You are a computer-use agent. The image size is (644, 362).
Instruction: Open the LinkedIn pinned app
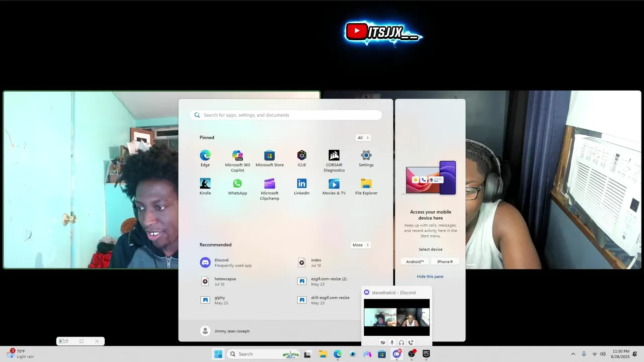tap(302, 187)
